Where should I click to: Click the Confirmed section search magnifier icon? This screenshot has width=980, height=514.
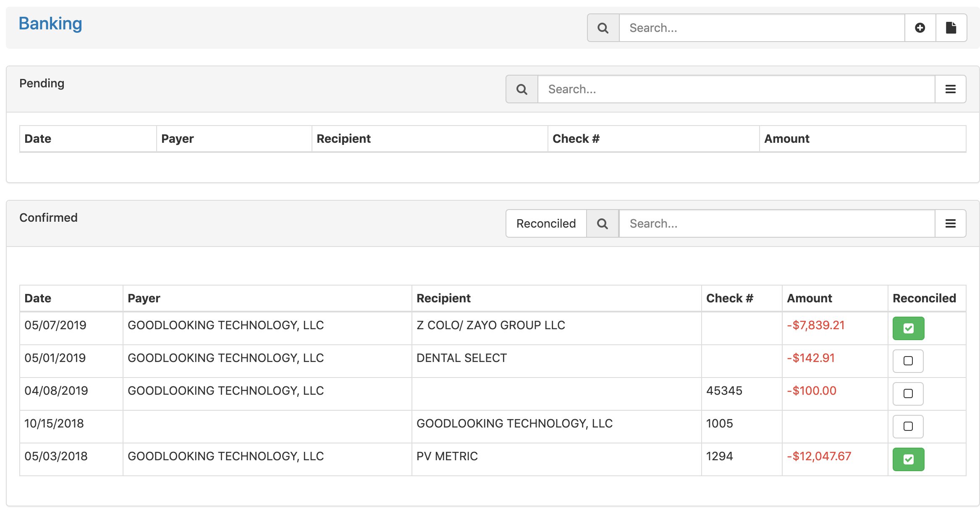602,224
